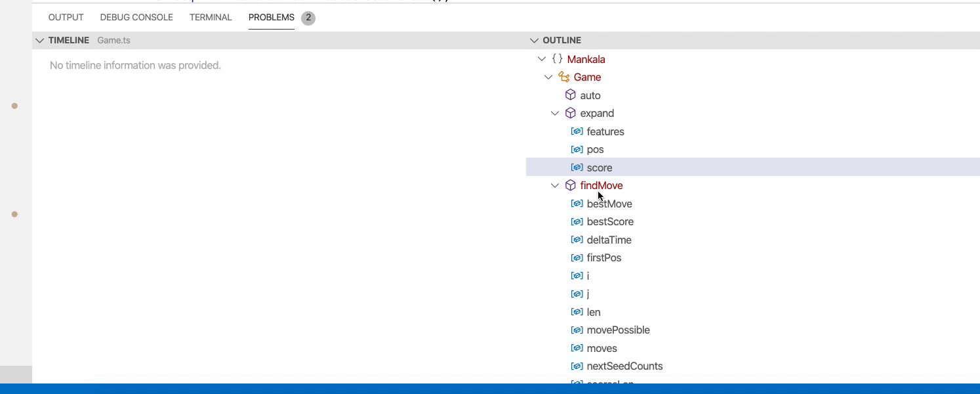Click the variable icon next to bestMove

click(577, 204)
